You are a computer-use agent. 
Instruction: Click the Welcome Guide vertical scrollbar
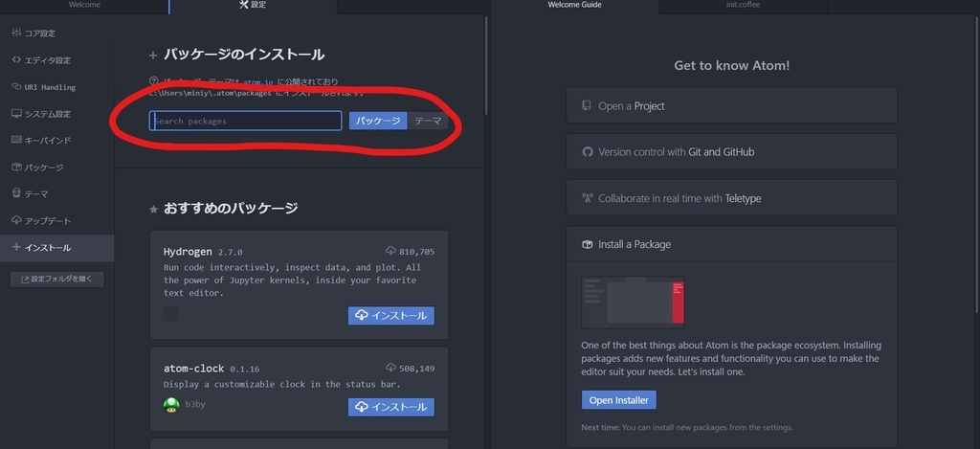click(977, 164)
